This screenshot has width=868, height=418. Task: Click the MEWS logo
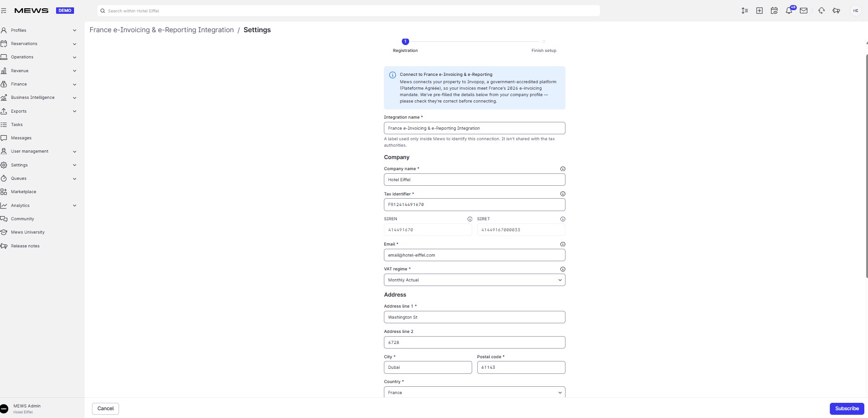tap(31, 11)
